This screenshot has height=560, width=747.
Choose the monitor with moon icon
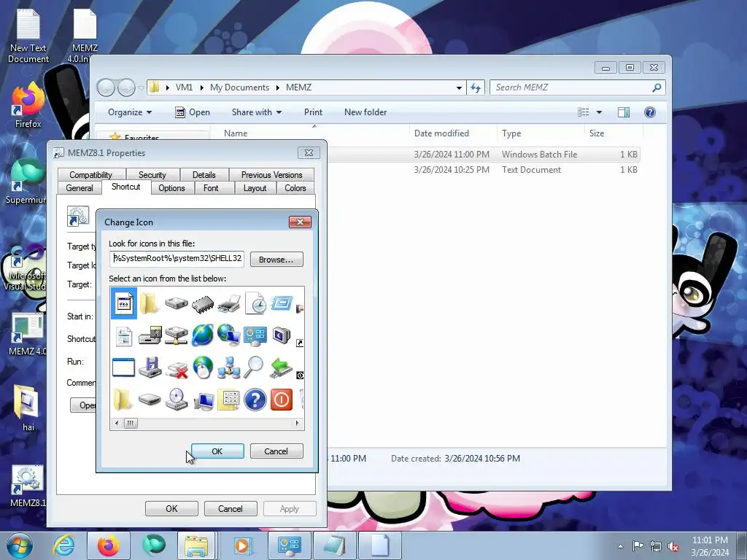(x=282, y=335)
